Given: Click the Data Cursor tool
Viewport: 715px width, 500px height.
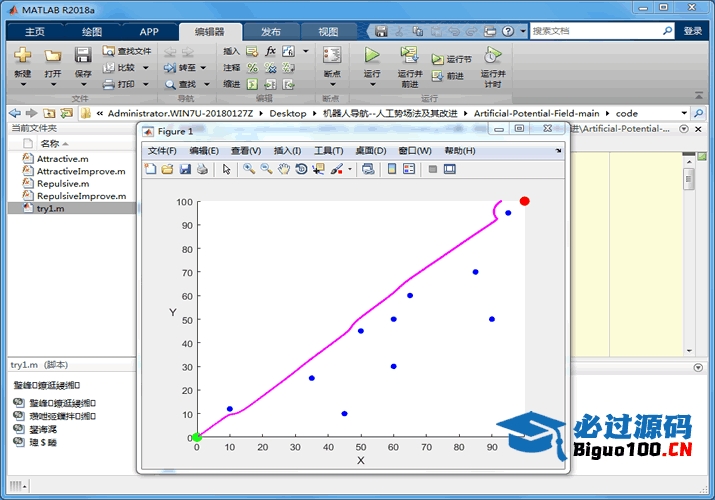Looking at the screenshot, I should coord(318,169).
